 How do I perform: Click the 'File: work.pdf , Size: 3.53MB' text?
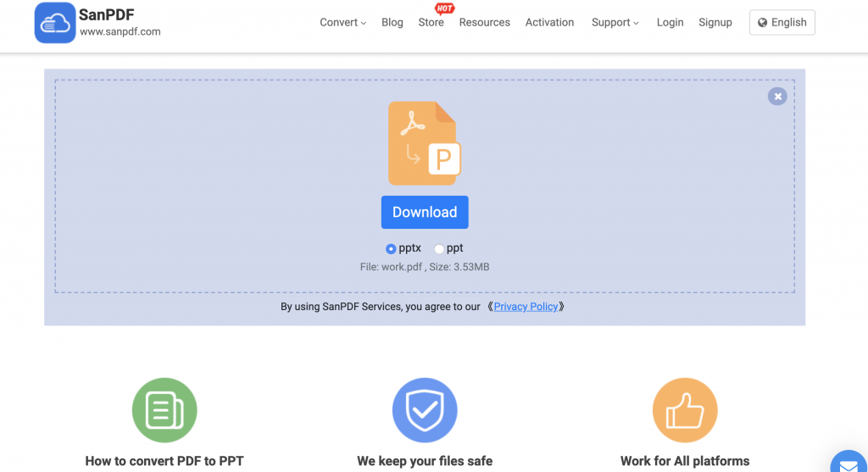click(425, 267)
